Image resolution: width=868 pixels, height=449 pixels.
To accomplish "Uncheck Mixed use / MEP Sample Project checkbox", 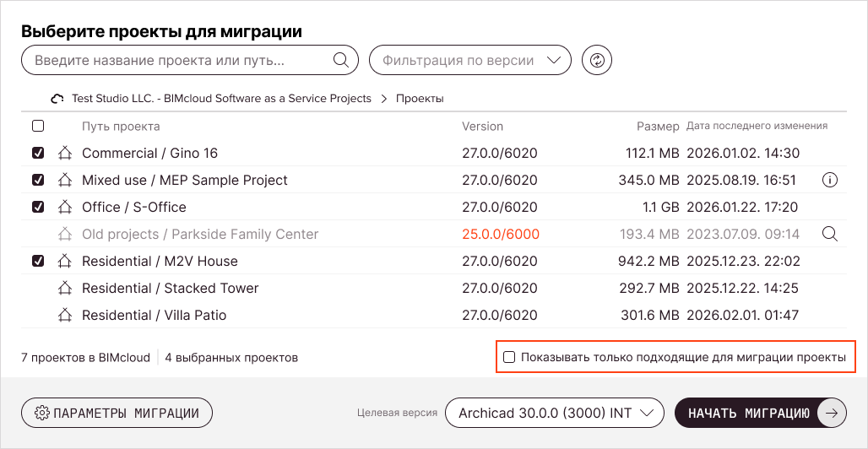I will click(38, 180).
